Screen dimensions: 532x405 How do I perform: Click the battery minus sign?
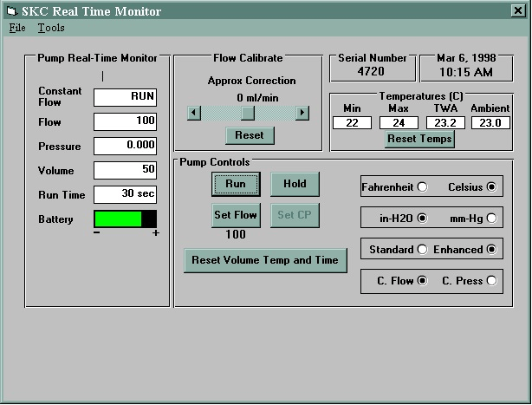click(97, 232)
